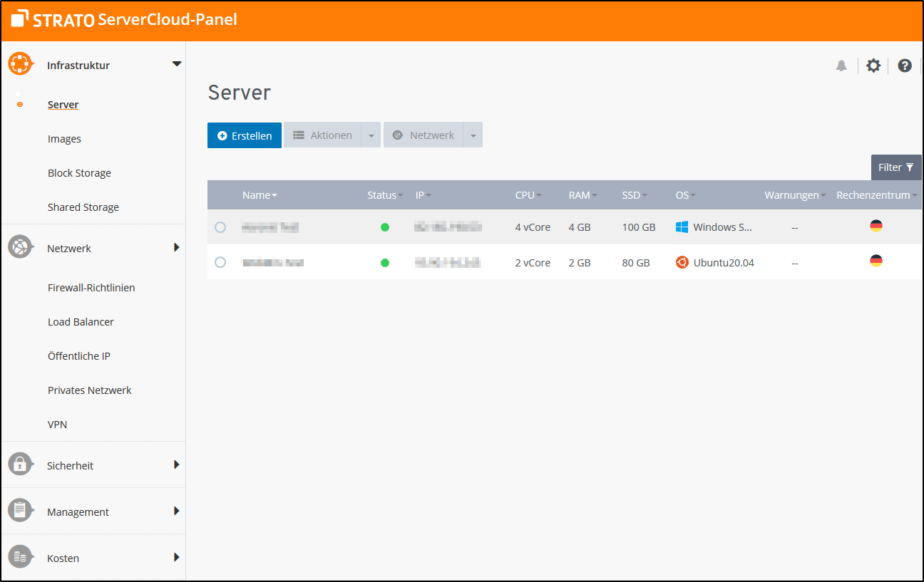
Task: Click the Kosten coins icon
Action: coord(20,557)
